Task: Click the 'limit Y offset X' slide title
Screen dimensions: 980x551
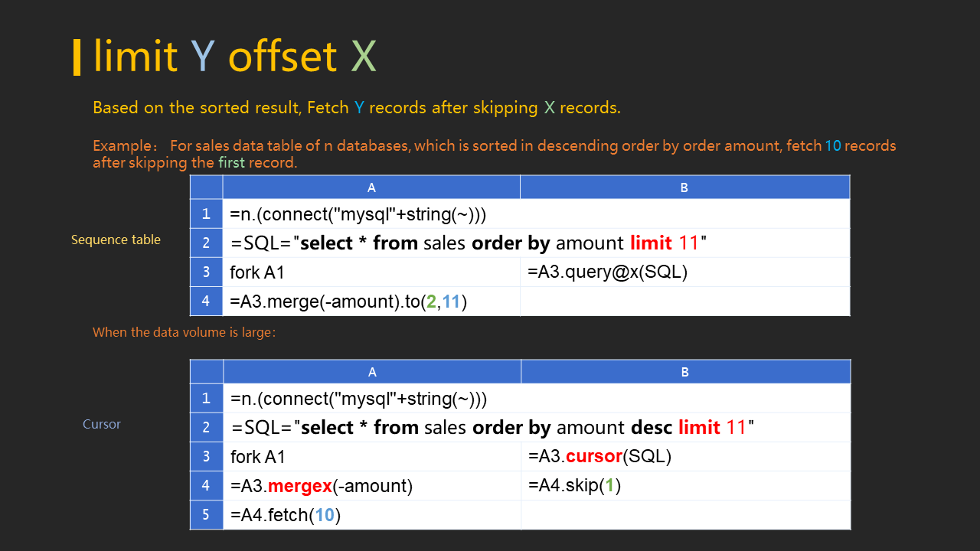Action: (234, 56)
